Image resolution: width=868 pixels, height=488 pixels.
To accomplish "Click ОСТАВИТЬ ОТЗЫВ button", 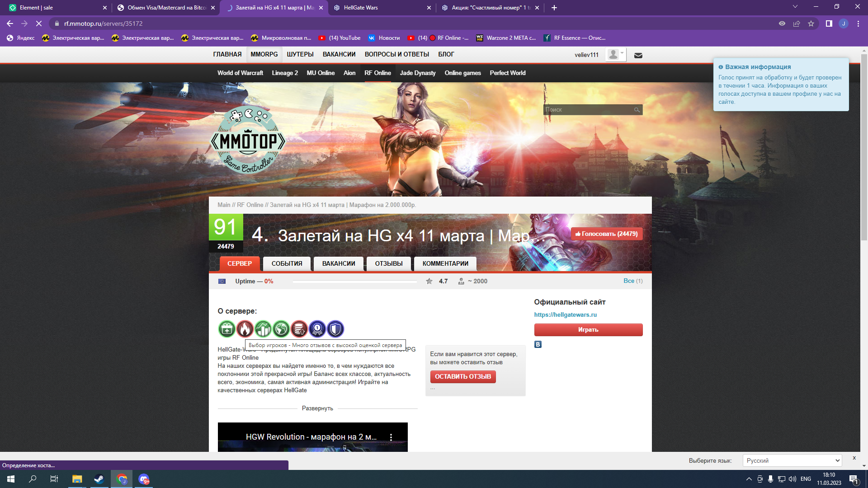I will pyautogui.click(x=463, y=376).
